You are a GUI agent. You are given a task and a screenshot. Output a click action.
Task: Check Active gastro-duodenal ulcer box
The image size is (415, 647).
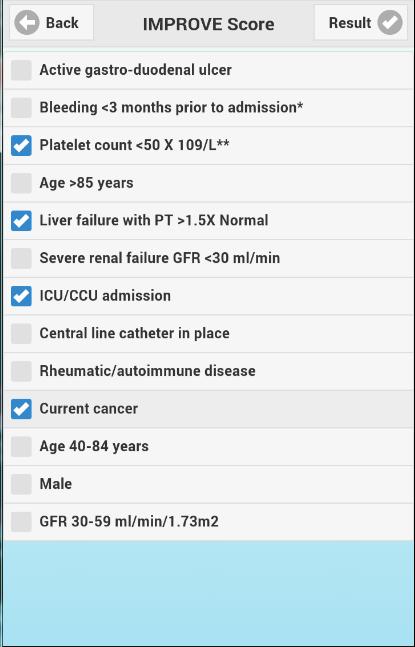tap(21, 70)
